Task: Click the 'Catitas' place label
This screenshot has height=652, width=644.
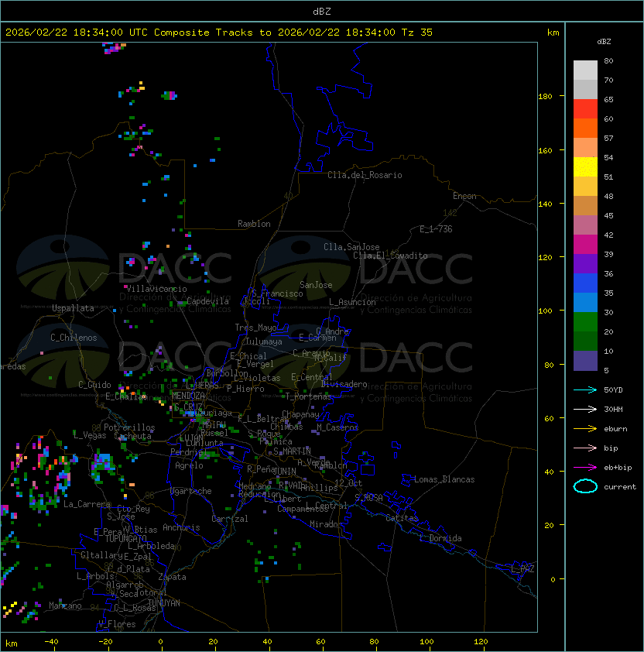Action: pos(402,518)
